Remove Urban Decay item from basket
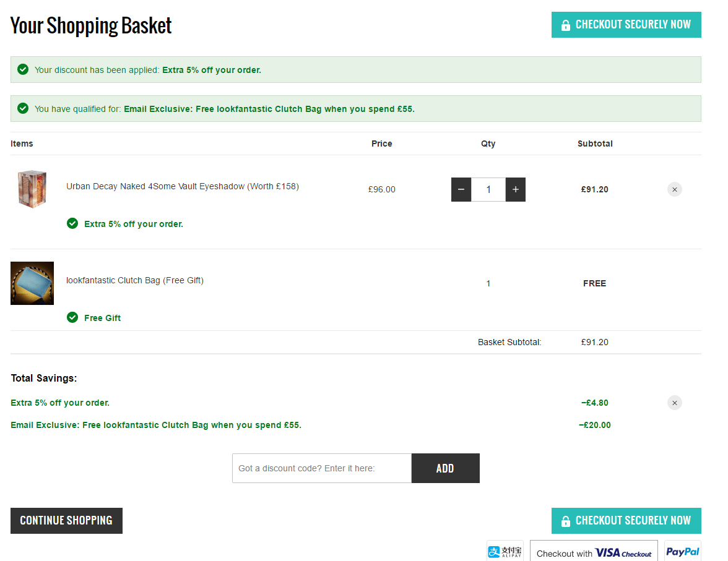This screenshot has width=728, height=561. click(x=675, y=189)
